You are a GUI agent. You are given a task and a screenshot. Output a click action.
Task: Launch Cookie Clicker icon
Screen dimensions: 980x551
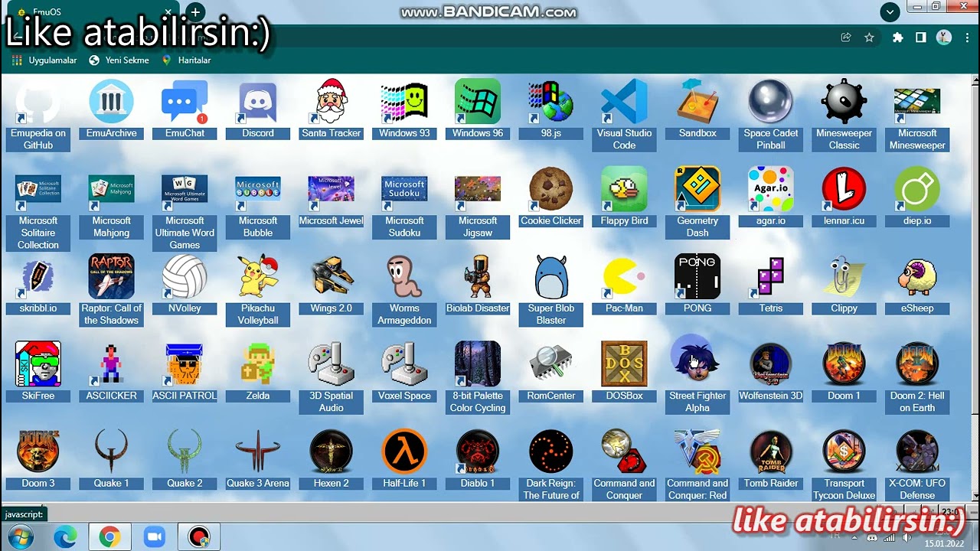tap(551, 189)
